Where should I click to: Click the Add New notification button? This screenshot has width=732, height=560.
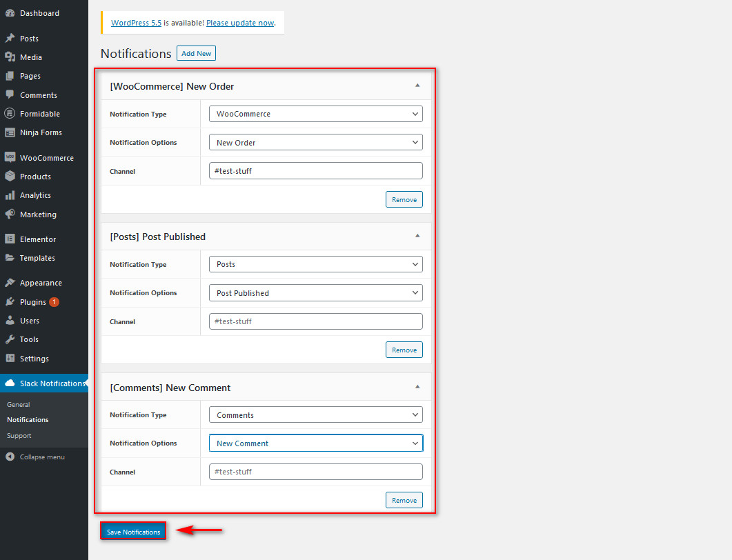[x=196, y=53]
